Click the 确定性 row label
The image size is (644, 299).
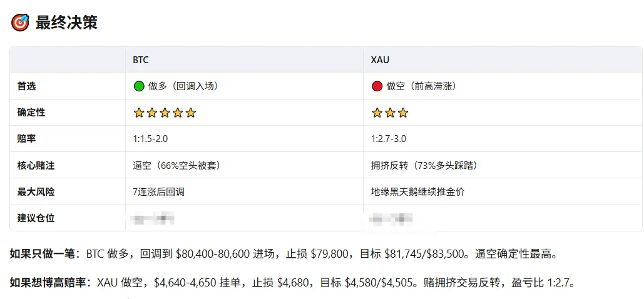[x=31, y=113]
